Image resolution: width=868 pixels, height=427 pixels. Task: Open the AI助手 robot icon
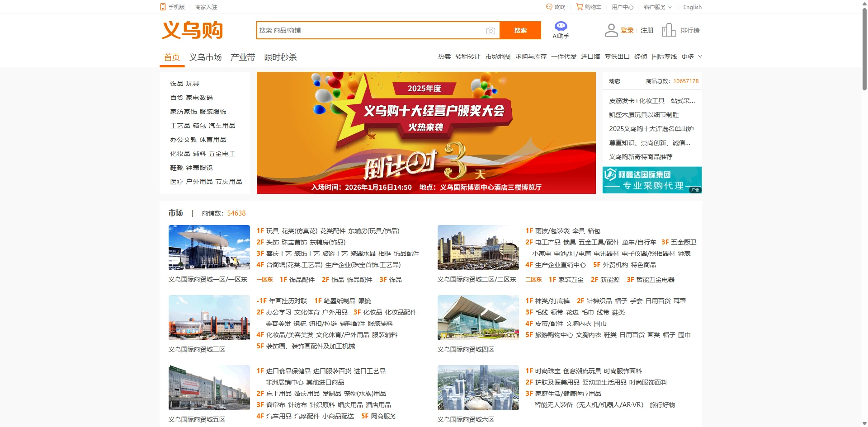(x=561, y=27)
